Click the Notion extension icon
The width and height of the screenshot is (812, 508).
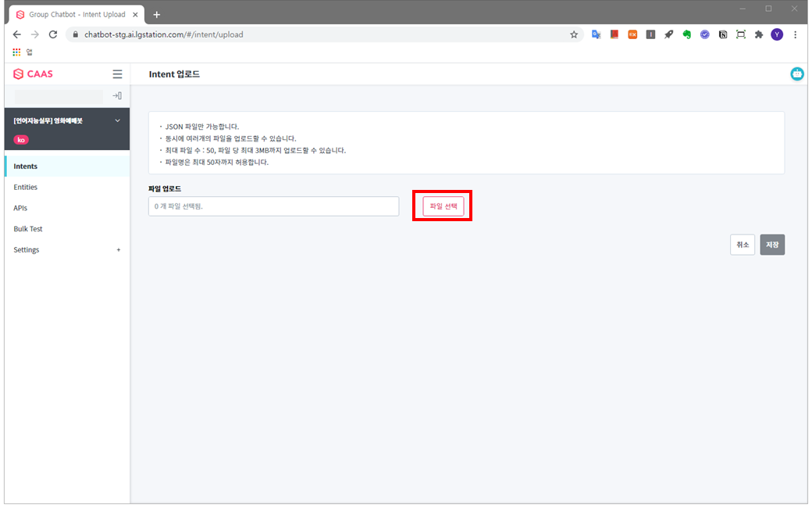tap(723, 34)
